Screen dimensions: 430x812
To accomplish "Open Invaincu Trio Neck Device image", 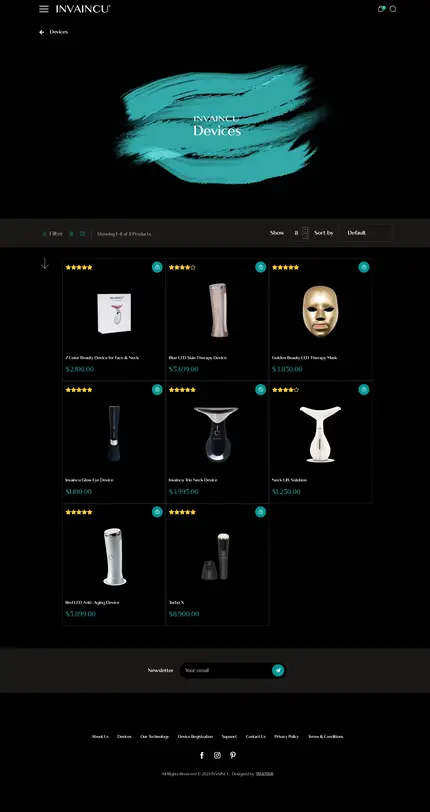I will 217,434.
